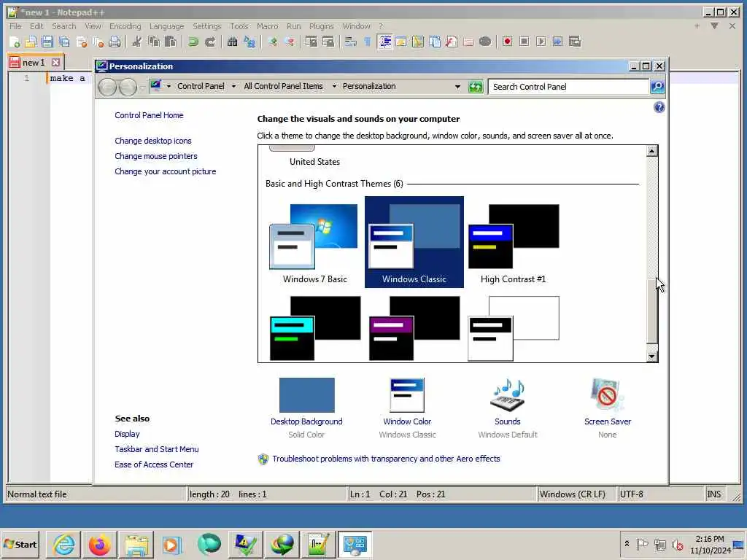
Task: Show hidden tray icons arrow
Action: [x=627, y=543]
